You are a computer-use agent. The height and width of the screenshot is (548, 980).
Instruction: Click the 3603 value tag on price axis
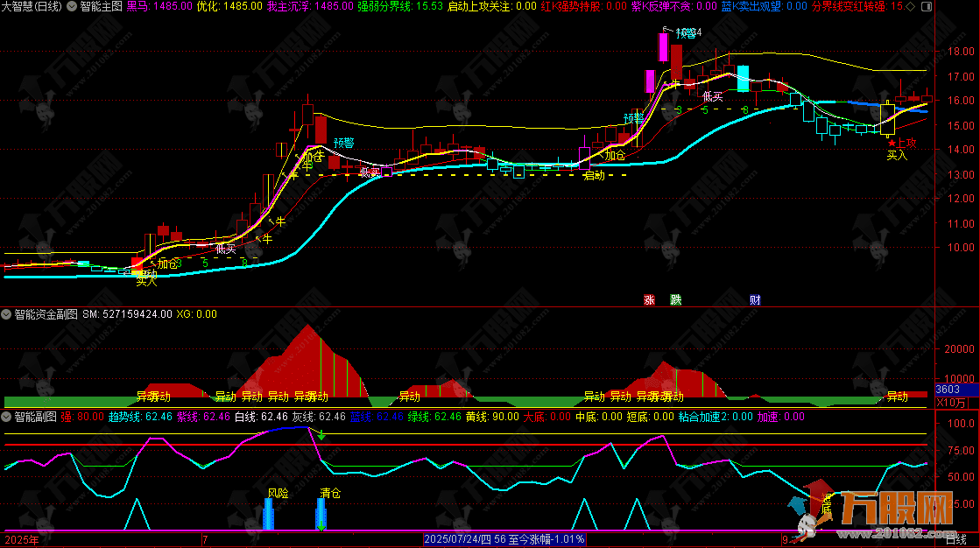948,390
